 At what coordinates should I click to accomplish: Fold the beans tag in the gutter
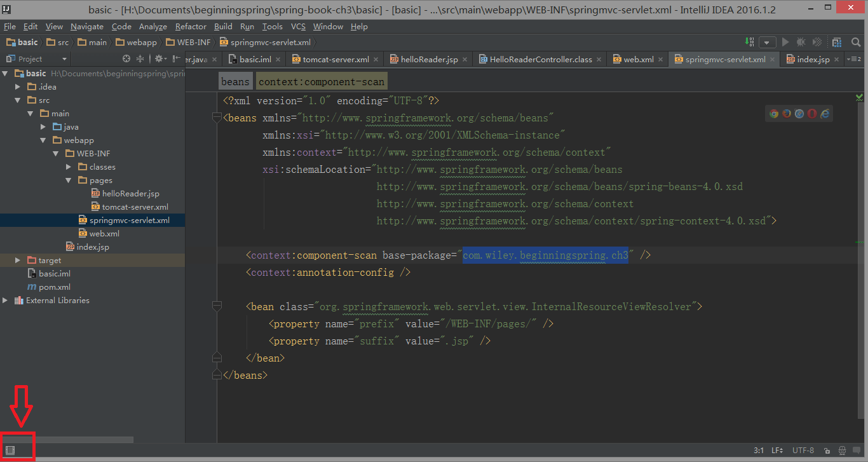(217, 118)
